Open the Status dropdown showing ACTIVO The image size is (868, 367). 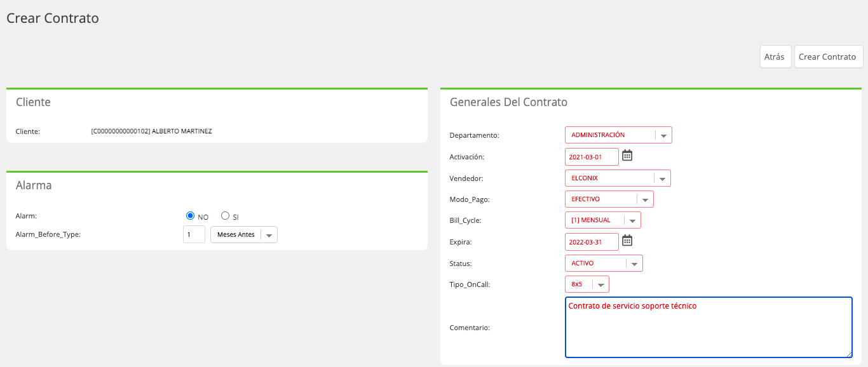604,263
